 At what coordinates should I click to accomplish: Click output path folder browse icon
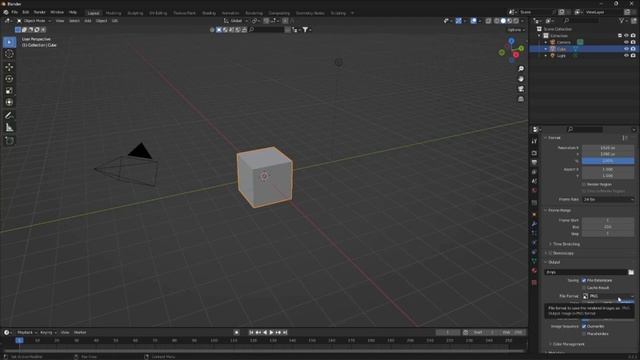tap(631, 272)
